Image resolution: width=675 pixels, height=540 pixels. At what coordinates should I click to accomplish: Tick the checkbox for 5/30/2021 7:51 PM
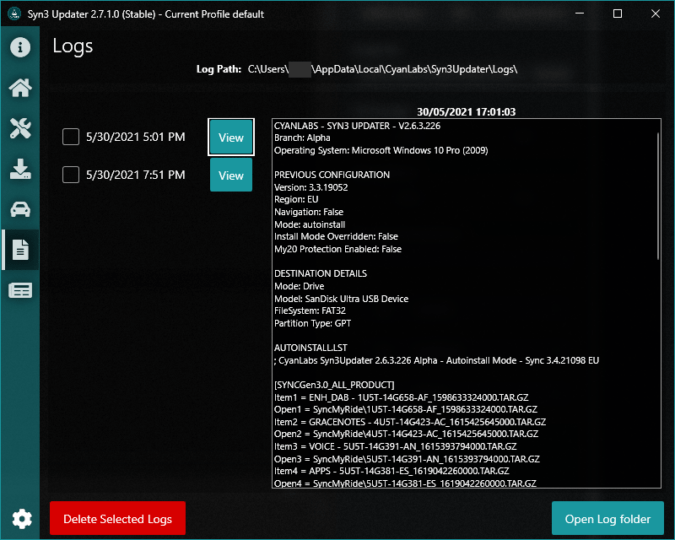tap(71, 175)
